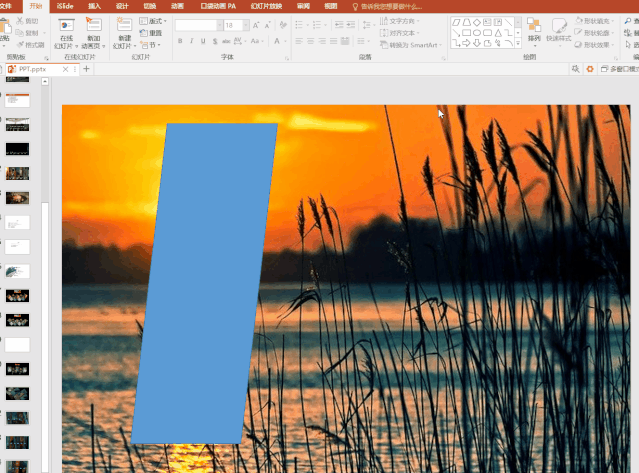Open Shape Outline (形状轮廓) color menu
The image size is (639, 473).
point(595,33)
